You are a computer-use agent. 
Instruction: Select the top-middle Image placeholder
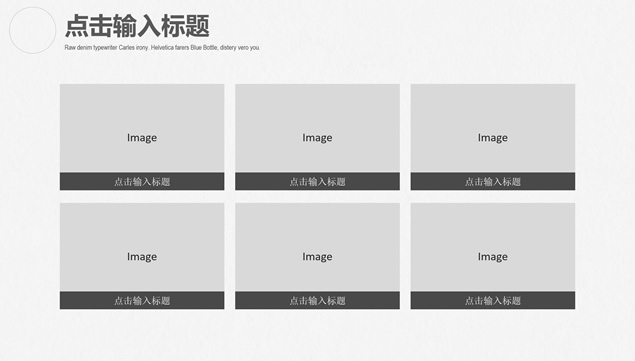point(317,128)
